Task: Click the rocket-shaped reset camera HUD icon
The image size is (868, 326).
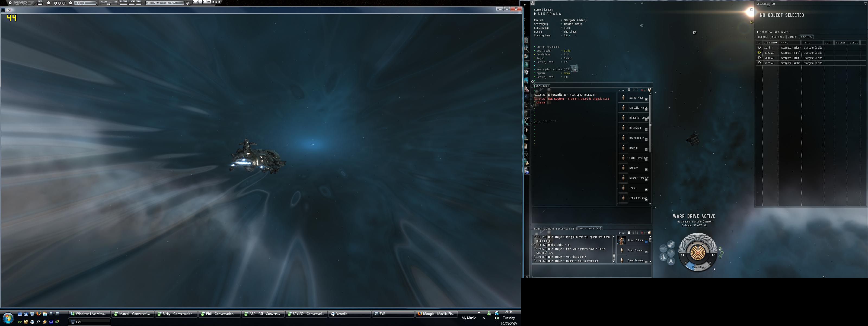Action: [663, 258]
